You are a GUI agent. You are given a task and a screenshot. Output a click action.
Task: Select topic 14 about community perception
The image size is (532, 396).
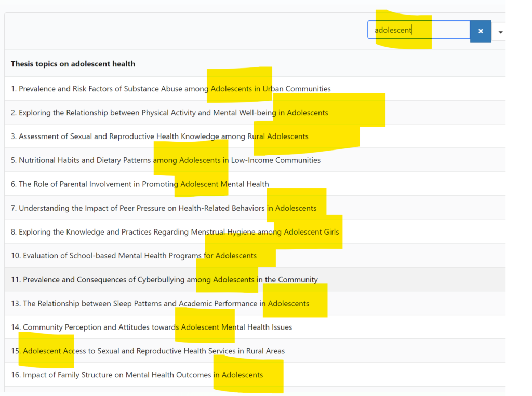[151, 327]
